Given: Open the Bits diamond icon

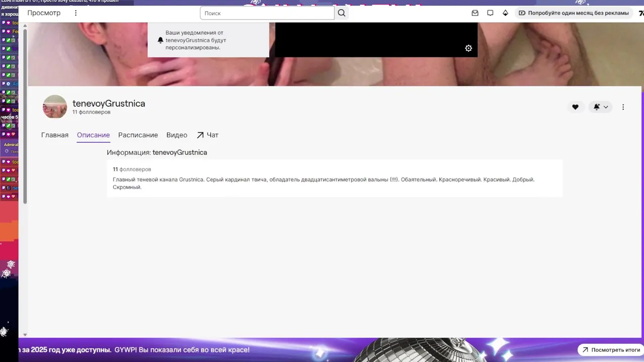Looking at the screenshot, I should [505, 13].
